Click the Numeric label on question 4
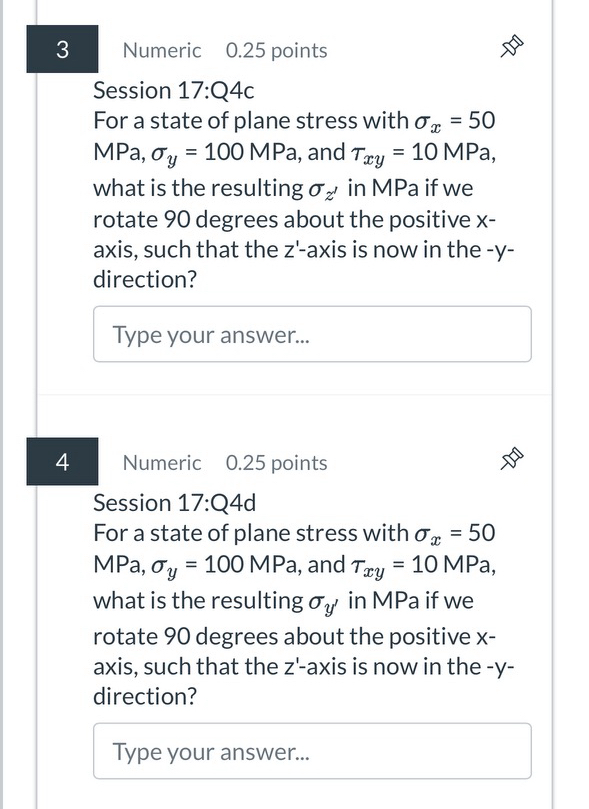This screenshot has width=589, height=809. (161, 463)
